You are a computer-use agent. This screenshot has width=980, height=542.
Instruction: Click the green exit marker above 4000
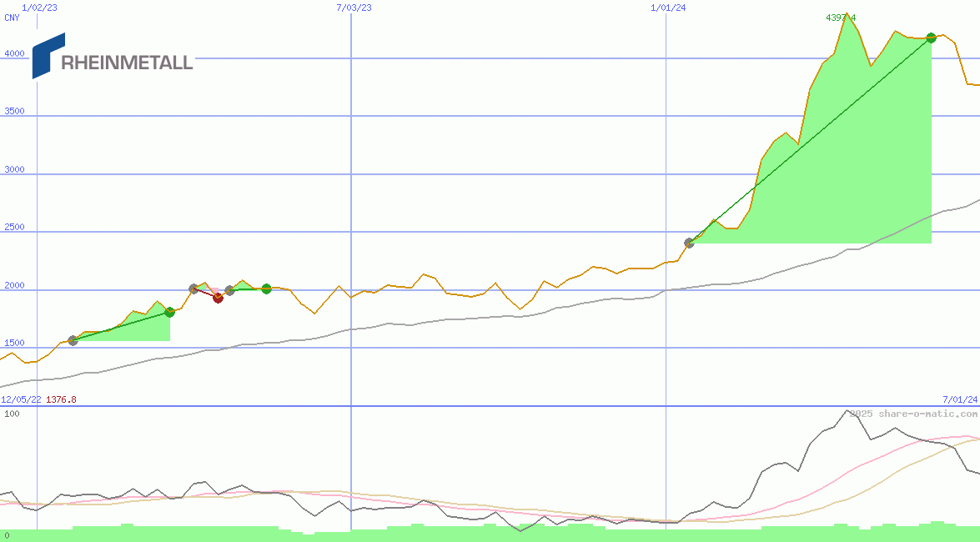(x=932, y=38)
